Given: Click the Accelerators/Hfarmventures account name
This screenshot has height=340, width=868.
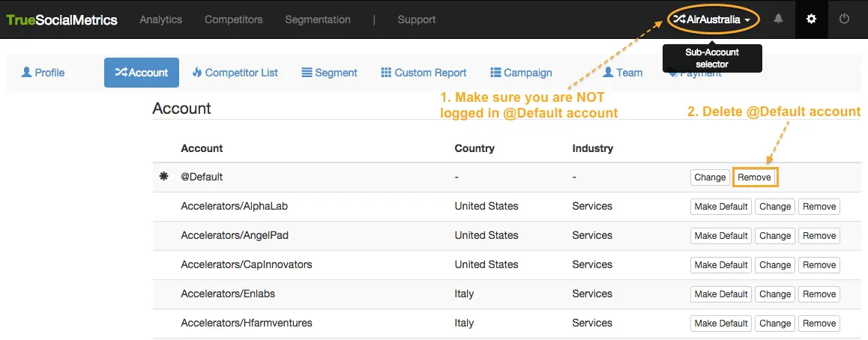Looking at the screenshot, I should coord(247,324).
